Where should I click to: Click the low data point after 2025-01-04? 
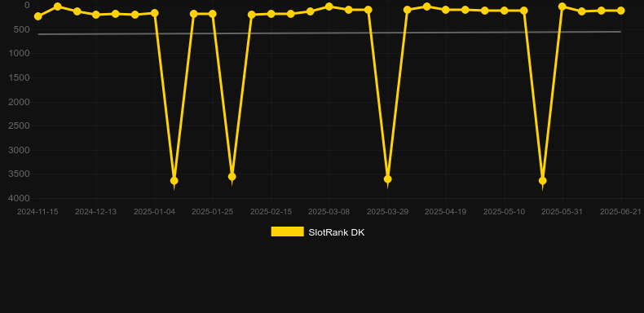coord(174,181)
